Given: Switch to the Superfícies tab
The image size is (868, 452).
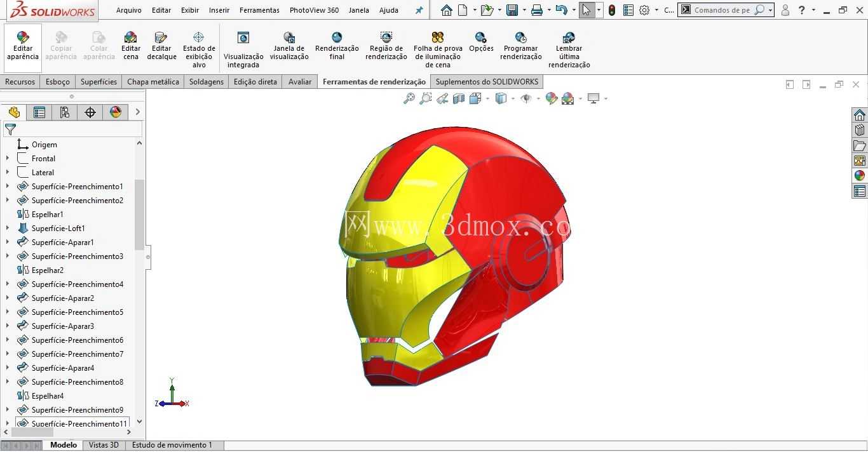Looking at the screenshot, I should coord(98,82).
